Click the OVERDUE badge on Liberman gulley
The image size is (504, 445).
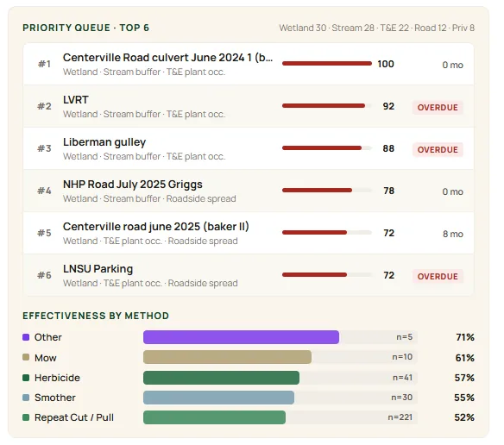[x=438, y=150]
